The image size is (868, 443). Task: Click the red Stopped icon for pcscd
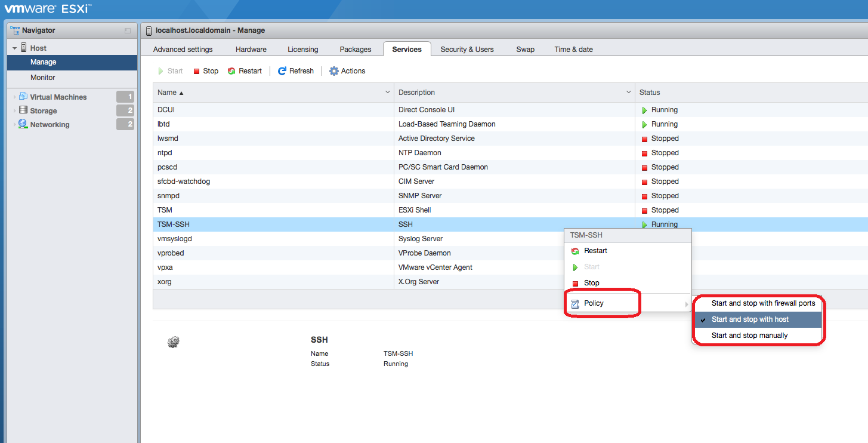[644, 168]
